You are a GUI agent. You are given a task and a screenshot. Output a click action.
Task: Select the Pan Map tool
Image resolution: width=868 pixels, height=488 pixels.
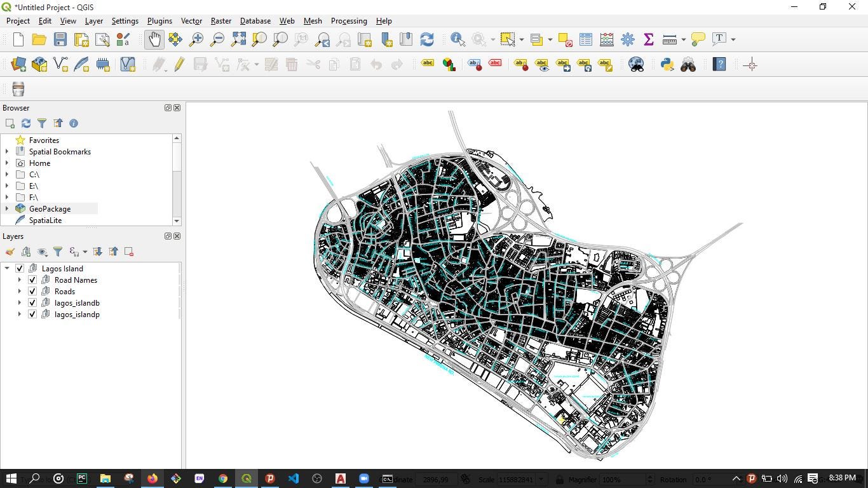click(154, 39)
